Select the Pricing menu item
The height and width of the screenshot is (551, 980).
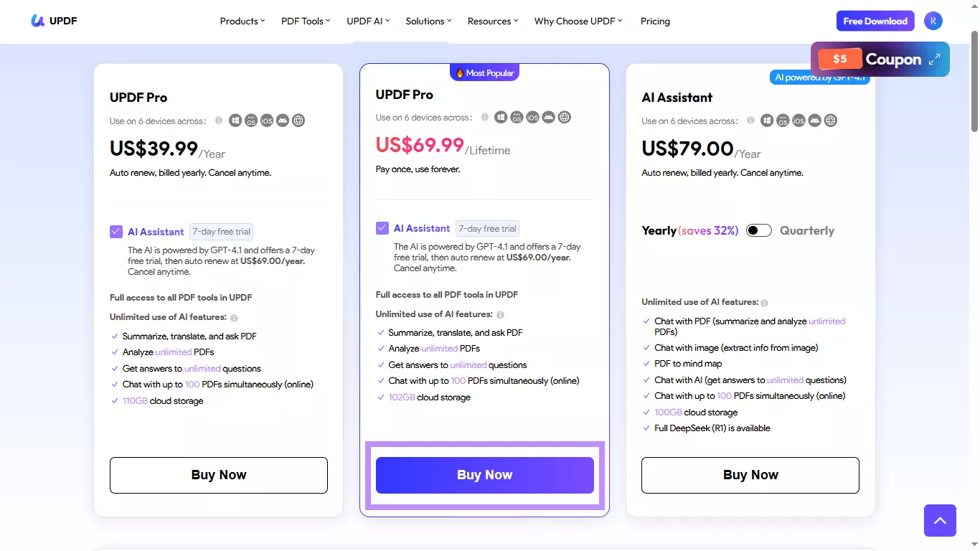point(655,21)
